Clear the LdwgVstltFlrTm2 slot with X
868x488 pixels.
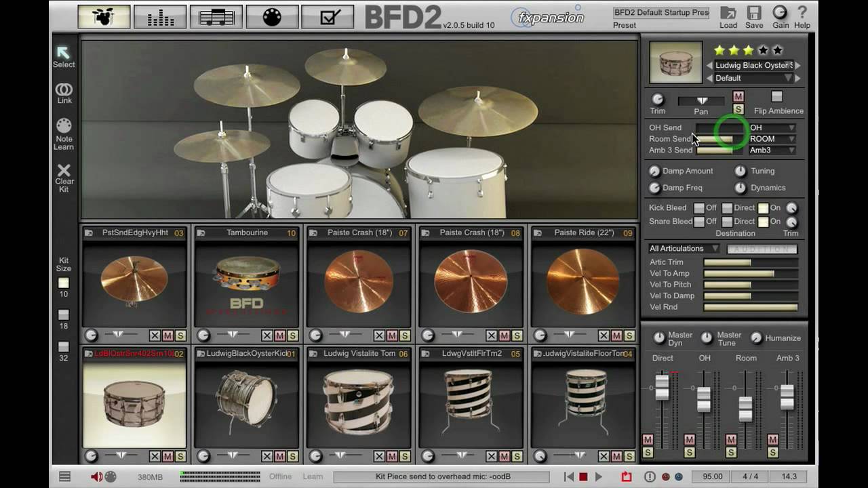click(492, 456)
